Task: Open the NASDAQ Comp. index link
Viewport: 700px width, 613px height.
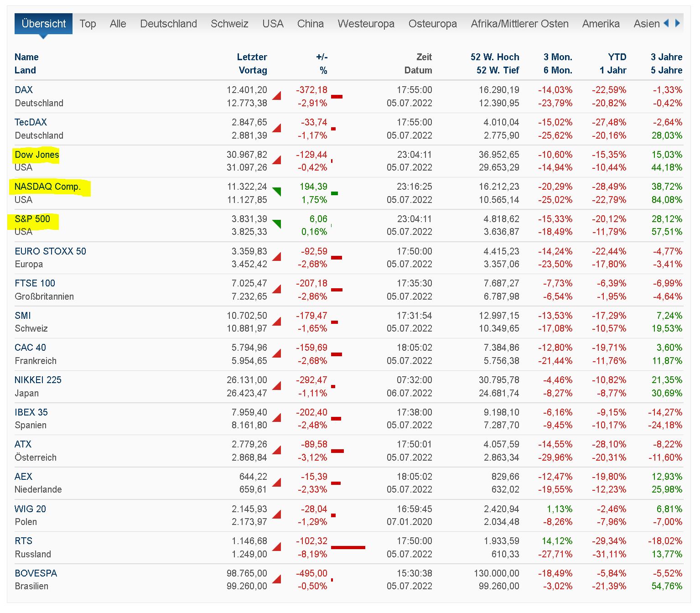Action: click(47, 187)
